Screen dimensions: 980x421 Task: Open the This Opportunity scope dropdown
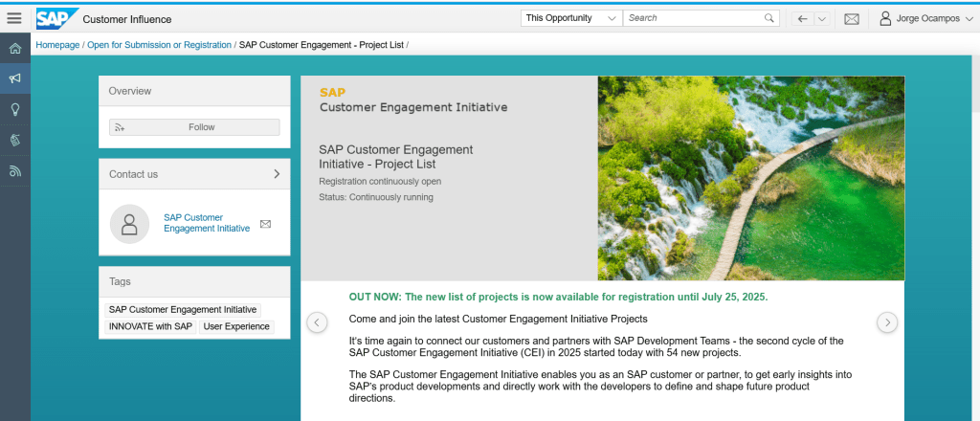pos(570,18)
